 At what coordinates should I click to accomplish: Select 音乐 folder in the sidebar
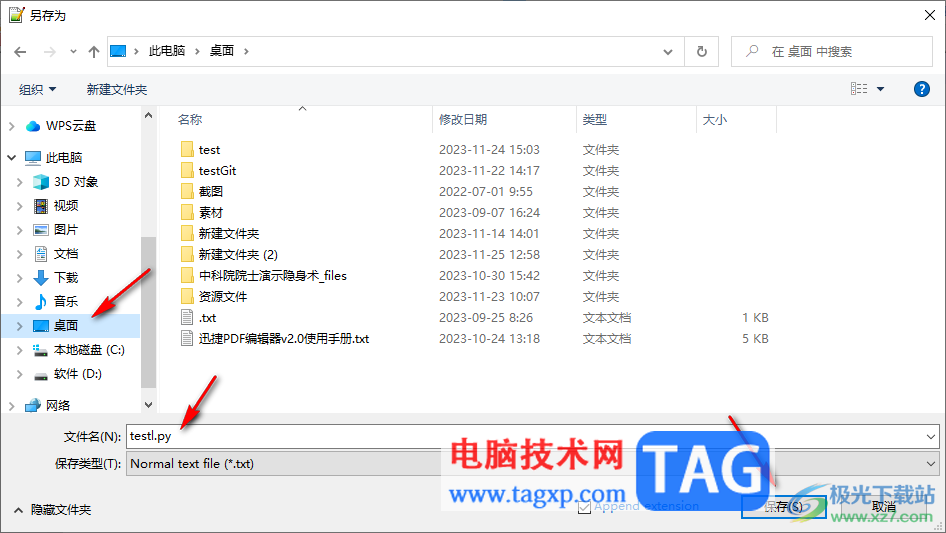[x=66, y=302]
